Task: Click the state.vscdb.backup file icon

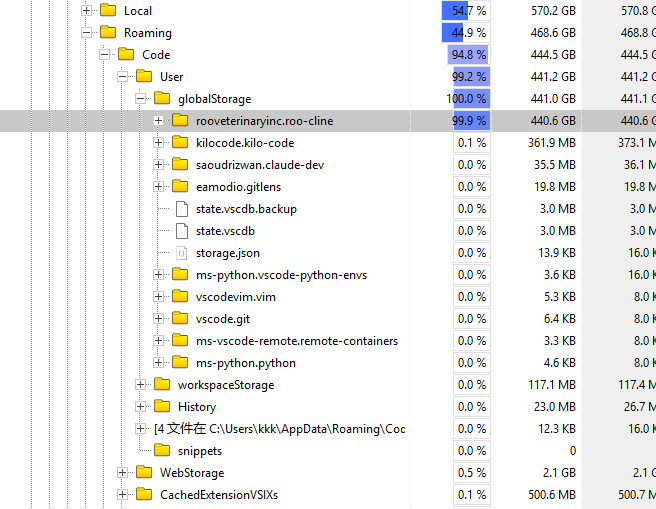Action: click(x=182, y=209)
